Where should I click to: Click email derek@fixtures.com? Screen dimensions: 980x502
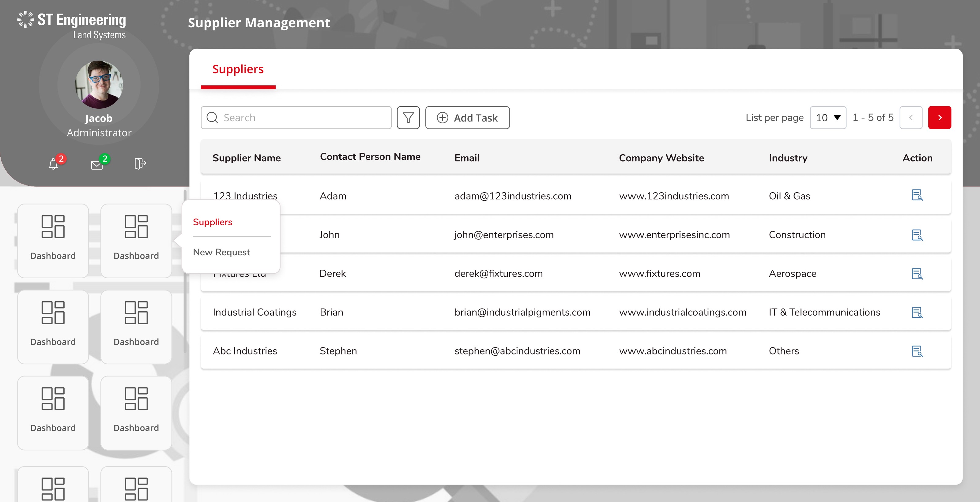(x=498, y=273)
